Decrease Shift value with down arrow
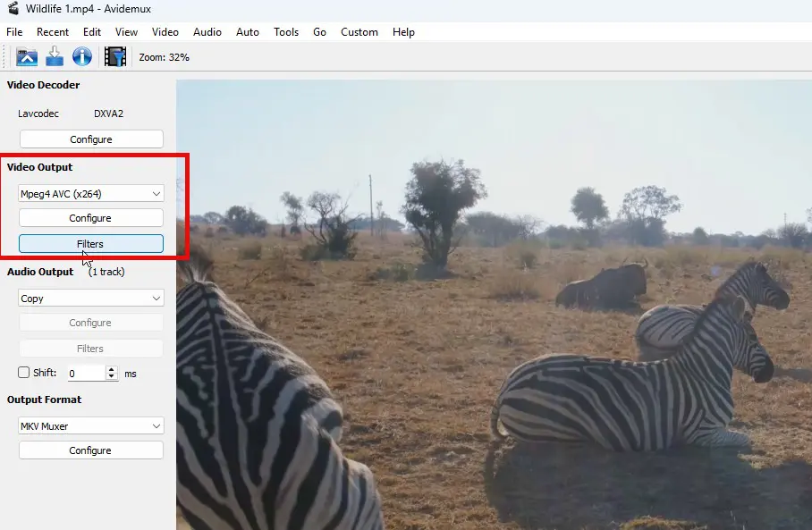This screenshot has height=530, width=812. (112, 377)
